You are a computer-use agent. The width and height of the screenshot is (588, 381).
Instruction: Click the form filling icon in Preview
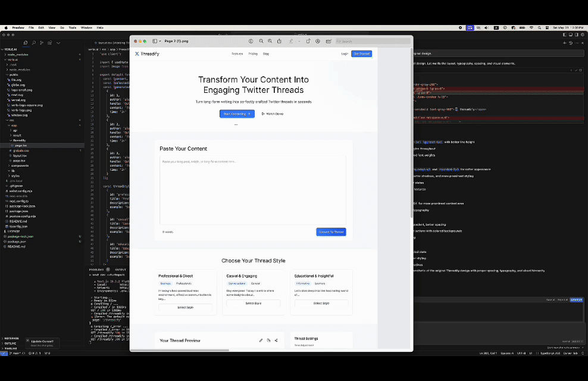click(x=329, y=41)
